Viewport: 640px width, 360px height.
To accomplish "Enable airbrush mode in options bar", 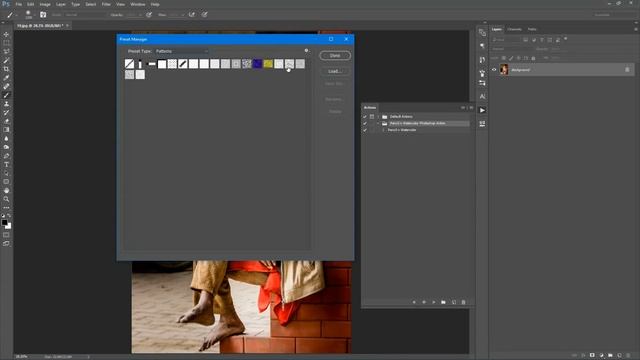I will 191,15.
